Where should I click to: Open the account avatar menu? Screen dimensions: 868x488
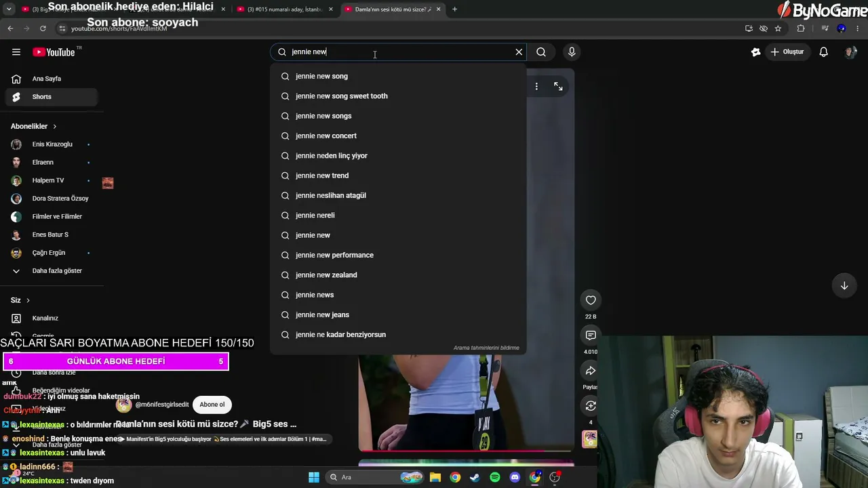(x=850, y=52)
